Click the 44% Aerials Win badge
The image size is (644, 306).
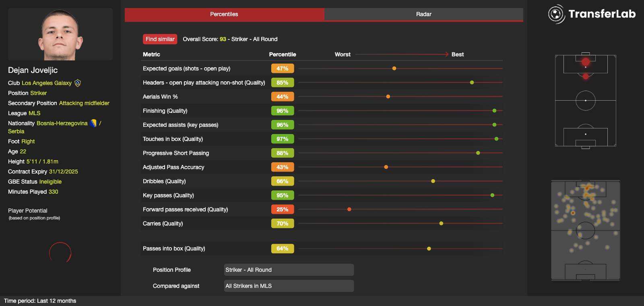pyautogui.click(x=283, y=97)
